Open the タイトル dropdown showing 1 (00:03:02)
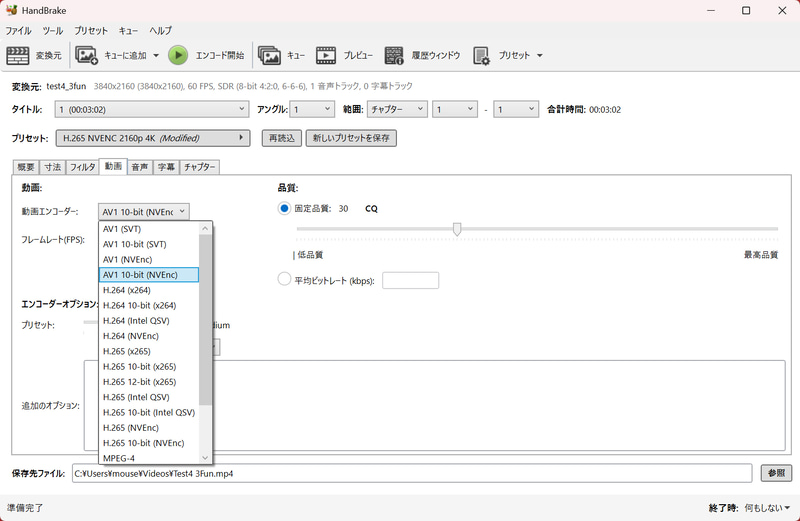 pos(152,109)
